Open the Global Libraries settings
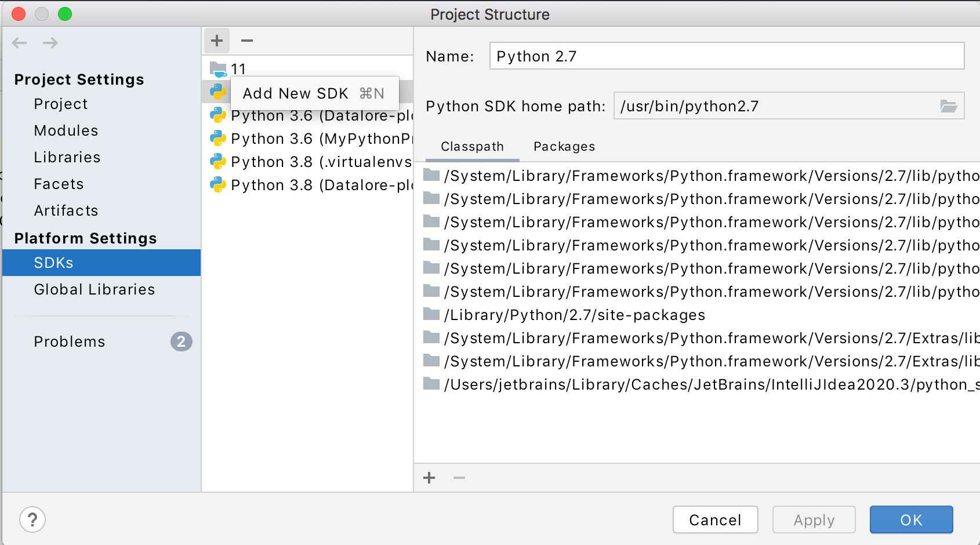 [x=94, y=289]
